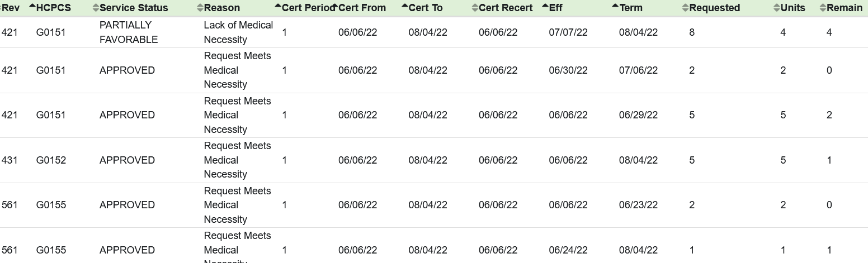This screenshot has width=868, height=263.
Task: Click the sort arrows icon beside Reason
Action: [x=200, y=8]
